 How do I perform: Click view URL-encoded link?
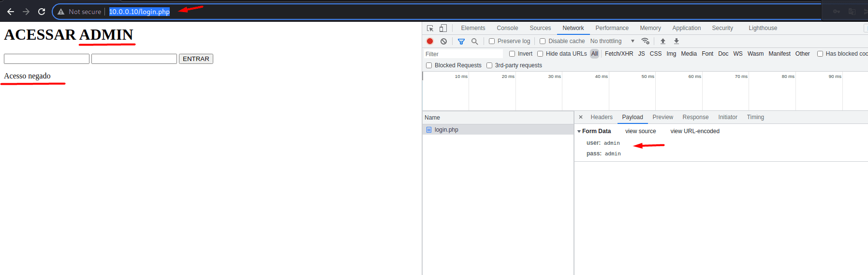pos(695,131)
